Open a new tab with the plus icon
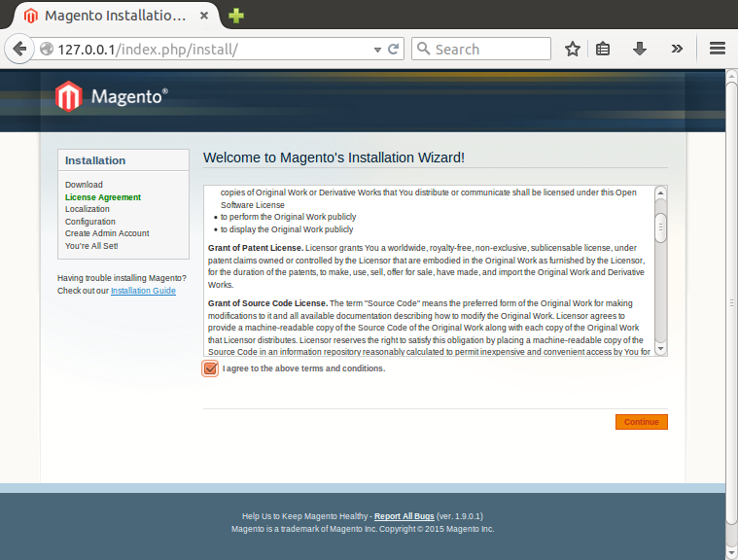Viewport: 738px width, 560px height. coord(236,16)
